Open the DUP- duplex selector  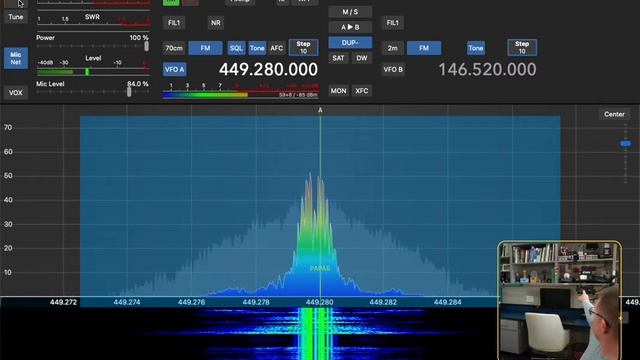coord(350,43)
